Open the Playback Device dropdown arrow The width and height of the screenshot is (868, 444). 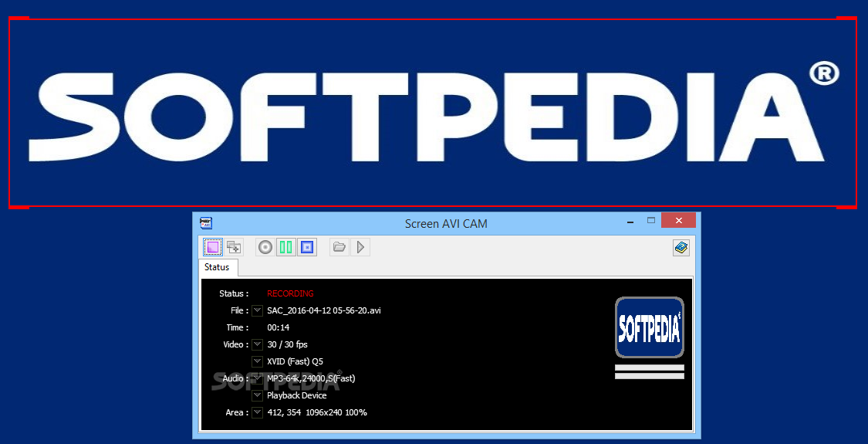pos(257,396)
